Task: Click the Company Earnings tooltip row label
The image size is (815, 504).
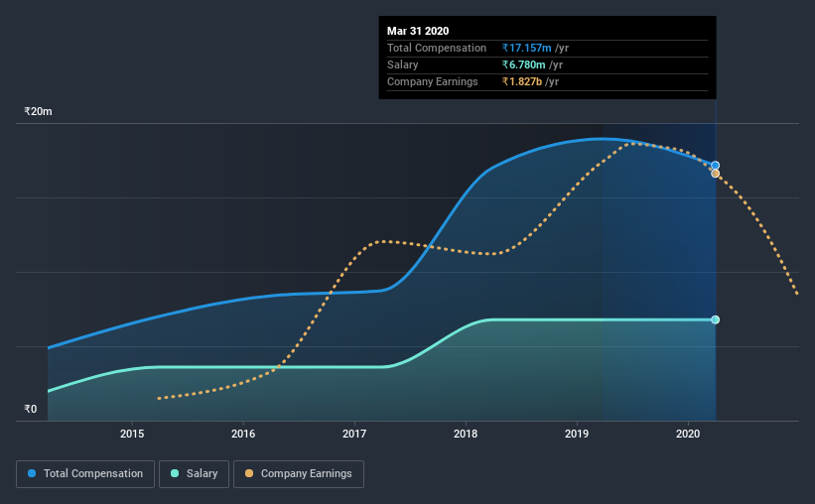Action: point(433,81)
